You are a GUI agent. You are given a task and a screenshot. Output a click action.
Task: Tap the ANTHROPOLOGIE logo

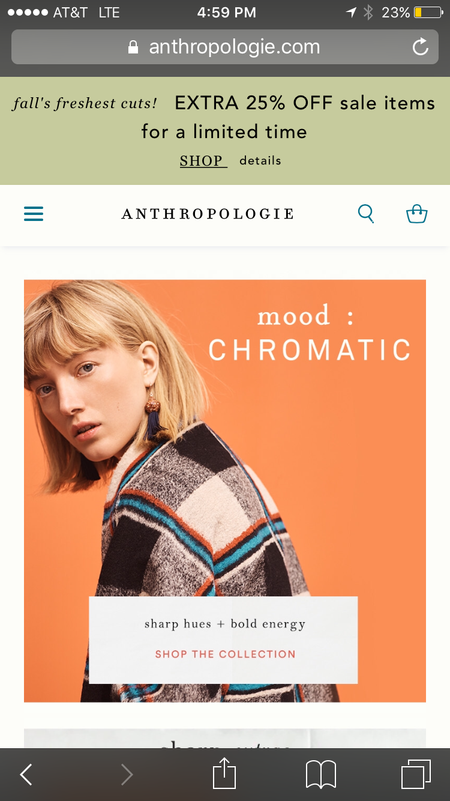207,214
